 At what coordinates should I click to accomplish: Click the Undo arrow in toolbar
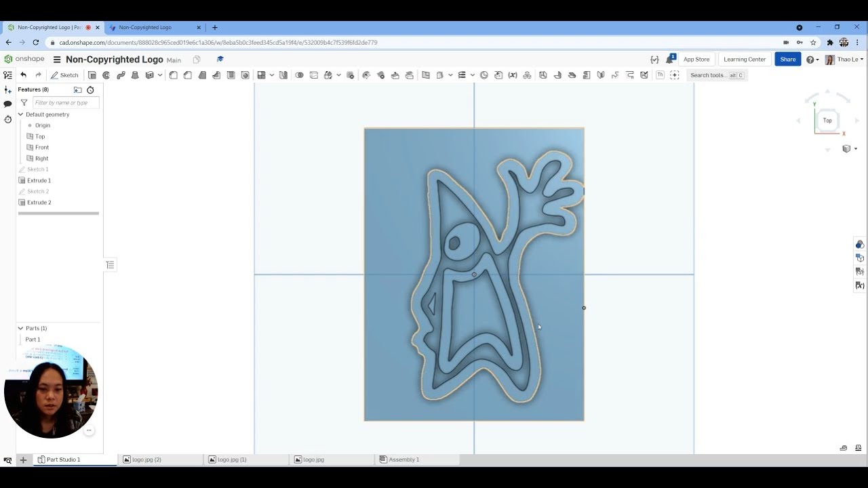point(23,75)
